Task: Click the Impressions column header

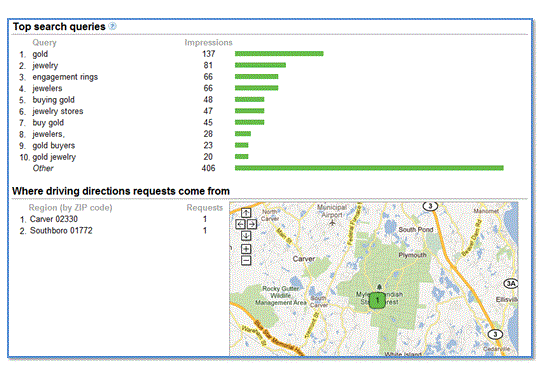Action: (208, 43)
